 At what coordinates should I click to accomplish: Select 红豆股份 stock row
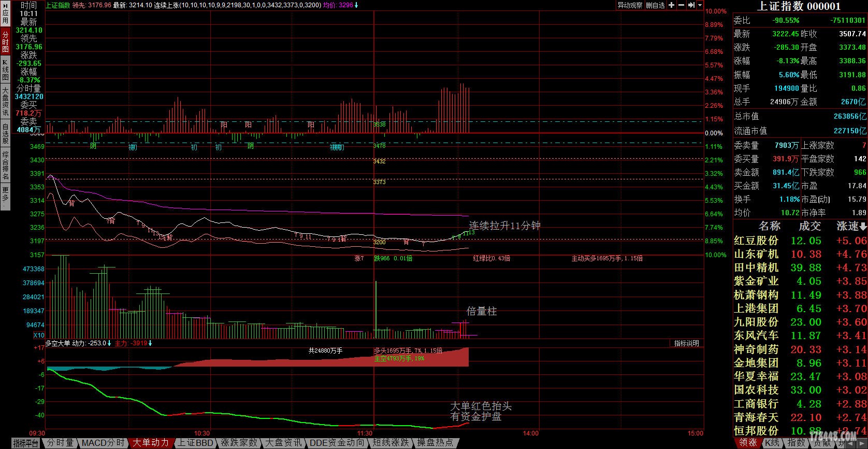pos(800,241)
